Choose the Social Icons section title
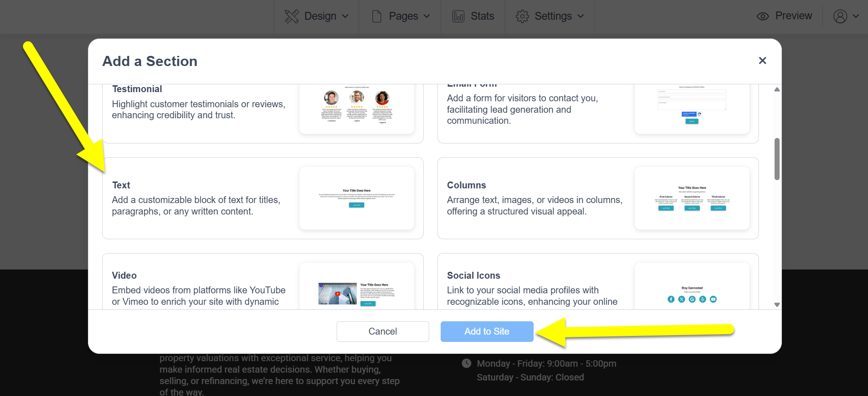Screen dimensions: 868x396 (x=474, y=275)
